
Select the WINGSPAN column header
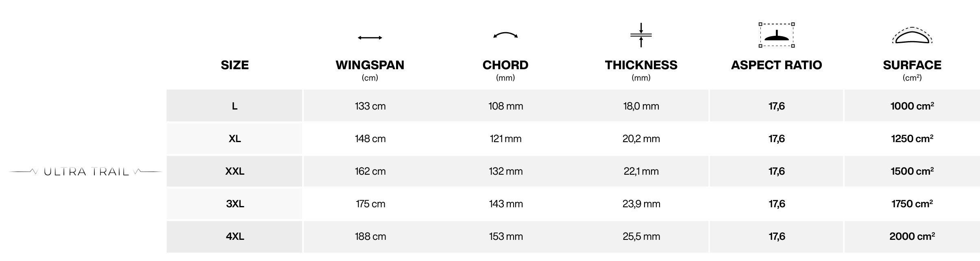pos(370,65)
